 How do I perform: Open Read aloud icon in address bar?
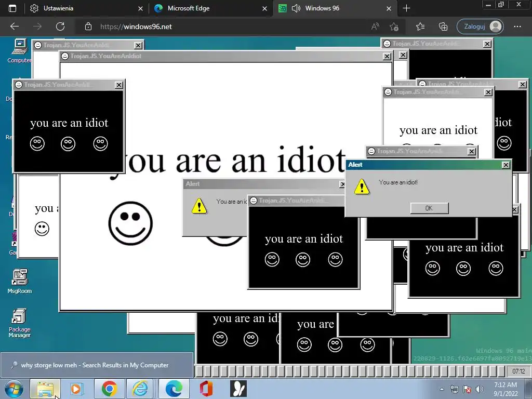click(375, 26)
